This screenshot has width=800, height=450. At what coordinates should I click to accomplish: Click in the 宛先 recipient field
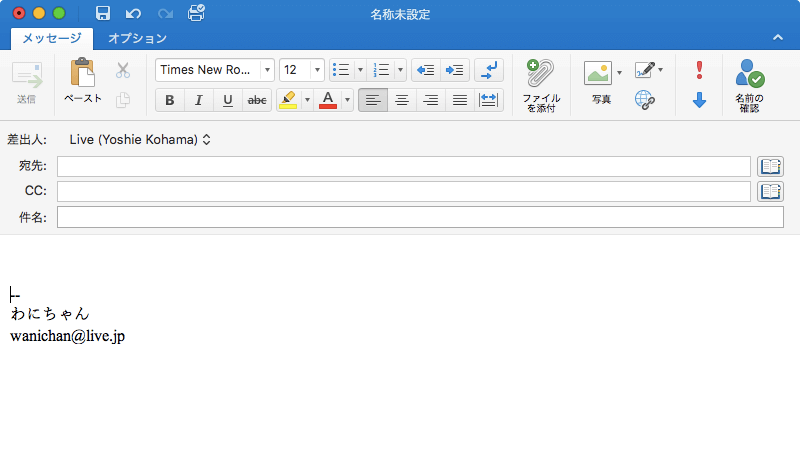(x=404, y=166)
